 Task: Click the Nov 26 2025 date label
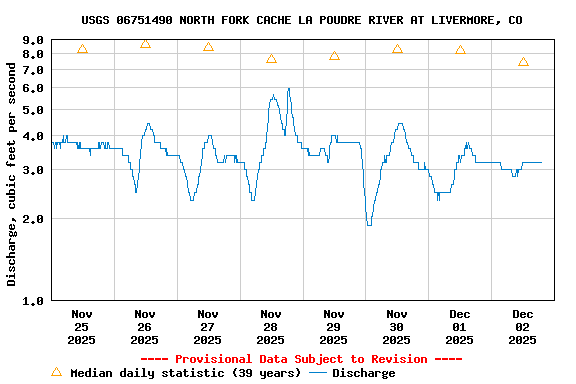[x=144, y=327]
